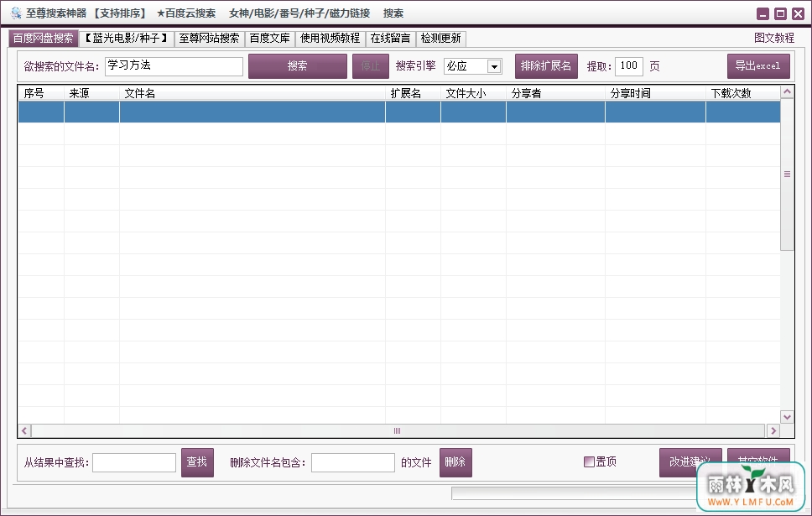
Task: Edit the 提取 page count field
Action: [x=629, y=65]
